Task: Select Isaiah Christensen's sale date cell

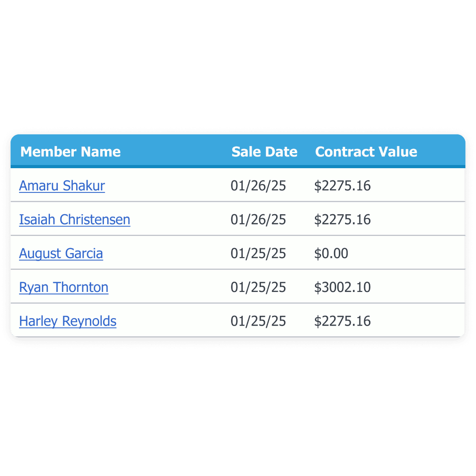Action: (x=258, y=219)
